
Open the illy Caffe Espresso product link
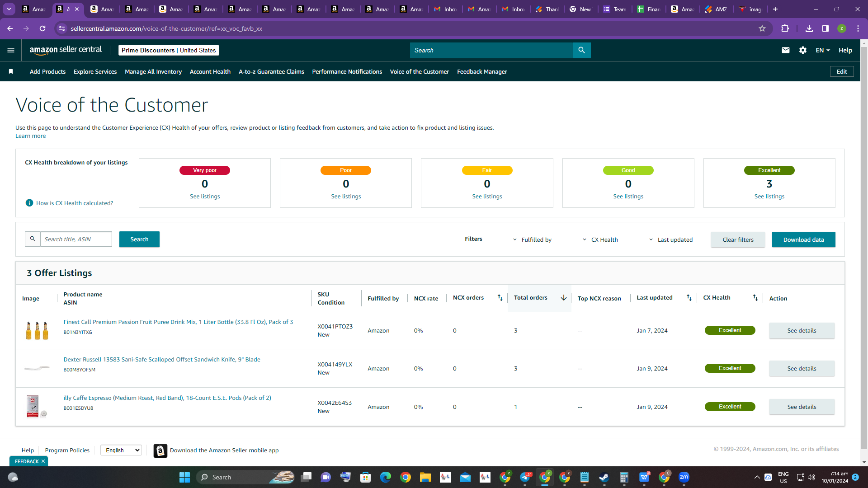click(167, 398)
